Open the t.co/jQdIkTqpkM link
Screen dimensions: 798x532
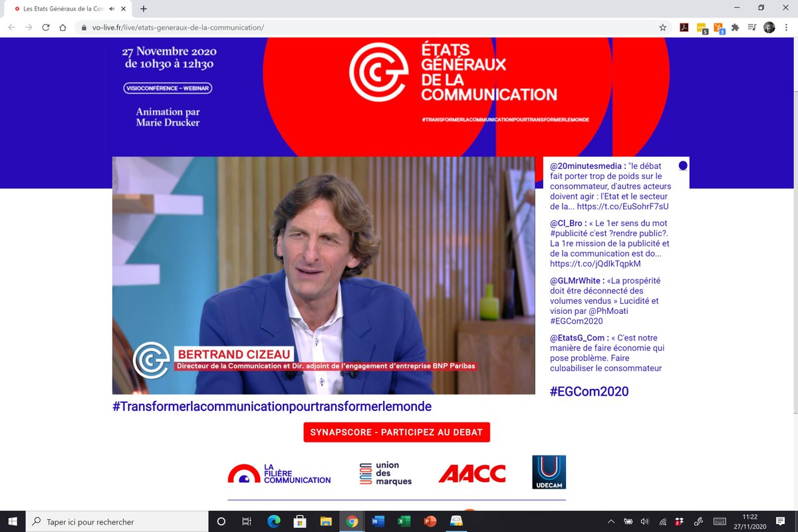click(595, 263)
